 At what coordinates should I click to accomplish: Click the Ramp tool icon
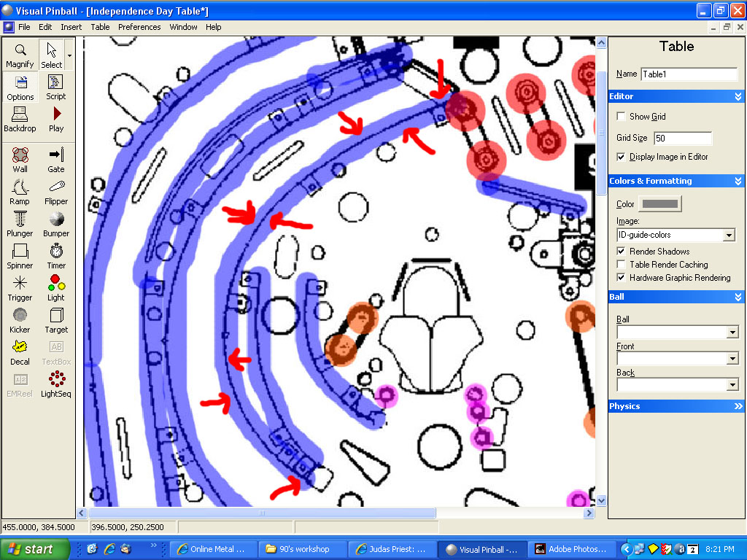click(20, 192)
